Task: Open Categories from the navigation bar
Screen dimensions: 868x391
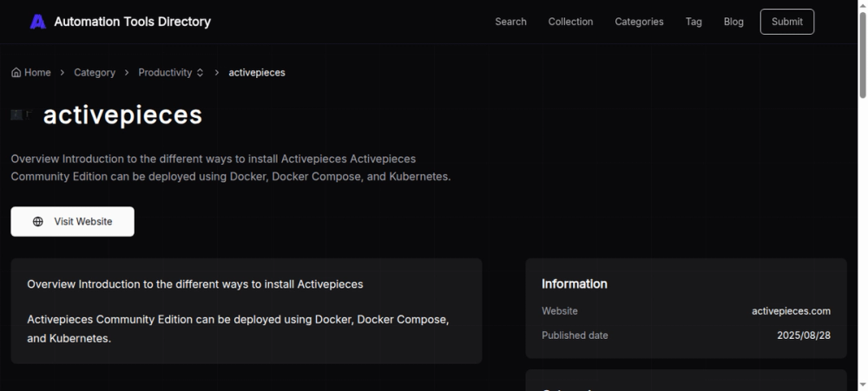Action: coord(639,22)
